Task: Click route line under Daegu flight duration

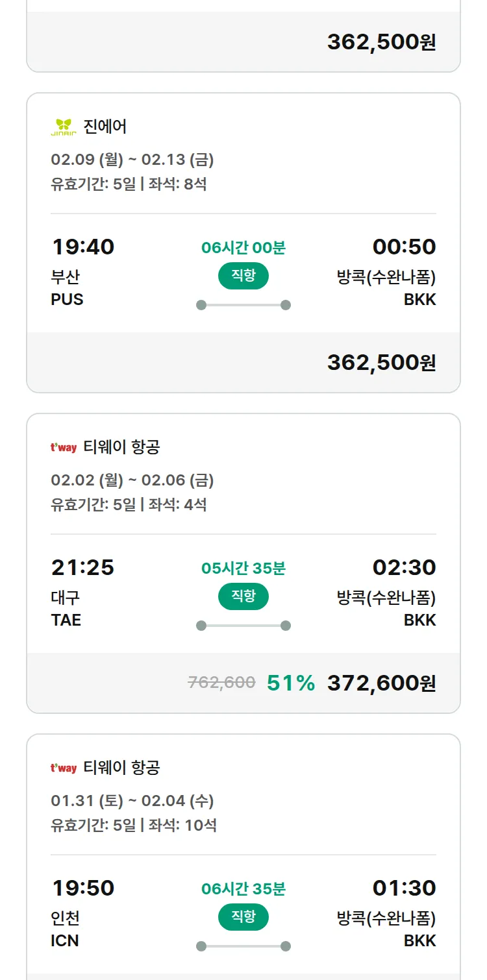Action: [x=243, y=626]
